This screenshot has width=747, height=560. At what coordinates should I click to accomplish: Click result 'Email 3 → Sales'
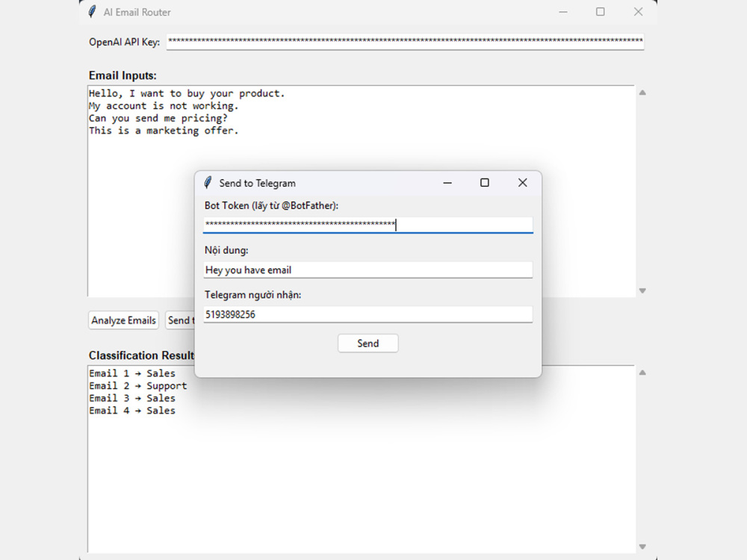132,398
